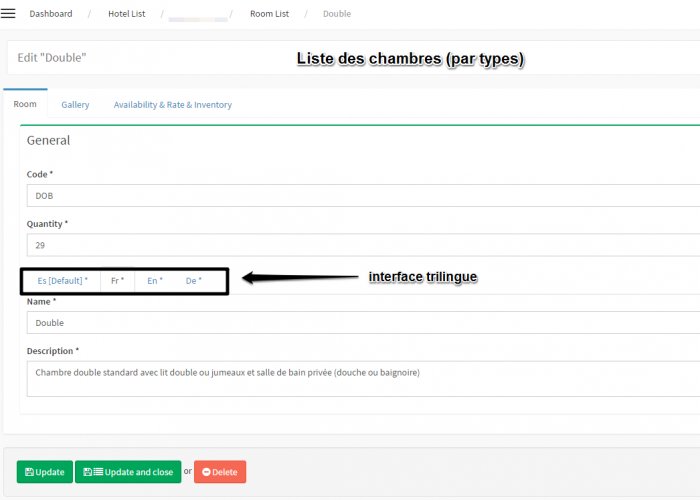Pick the De language tab
This screenshot has width=700, height=500.
[x=193, y=281]
